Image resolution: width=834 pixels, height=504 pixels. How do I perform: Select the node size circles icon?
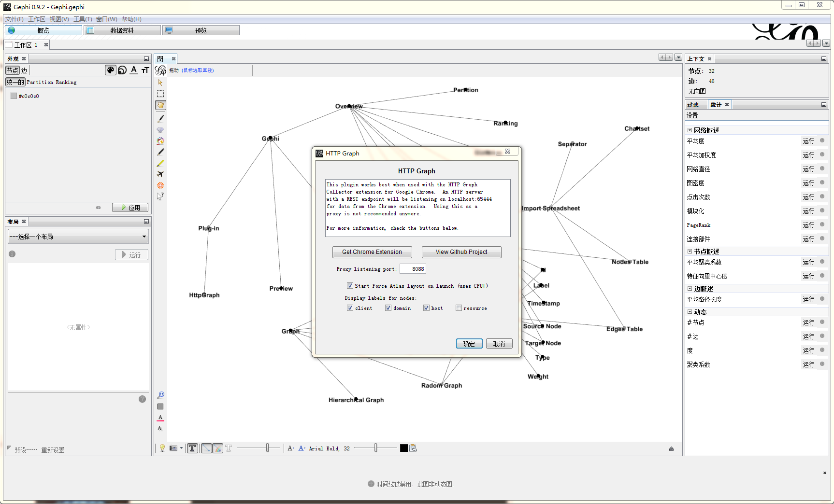[x=122, y=70]
